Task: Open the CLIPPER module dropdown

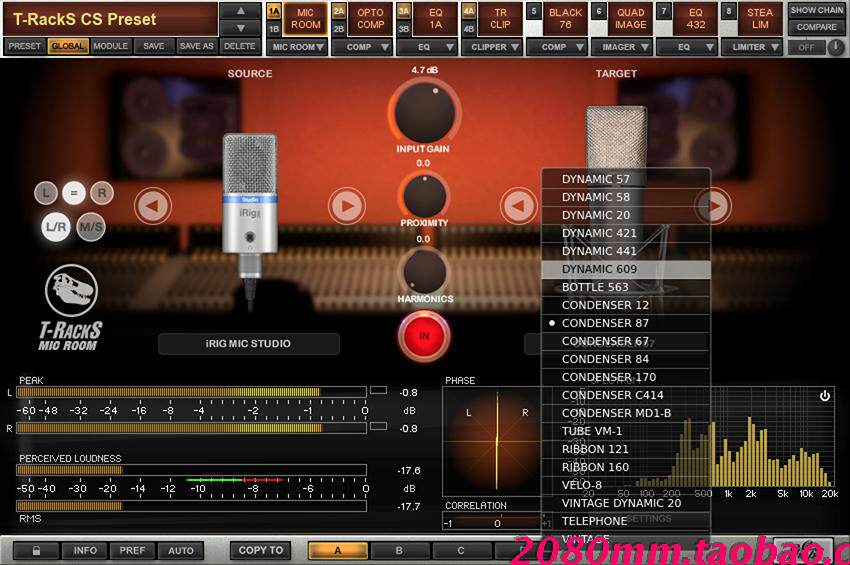Action: tap(492, 47)
